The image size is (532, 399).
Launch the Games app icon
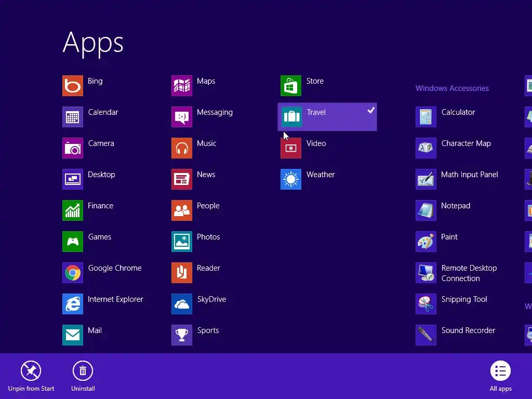coord(73,242)
